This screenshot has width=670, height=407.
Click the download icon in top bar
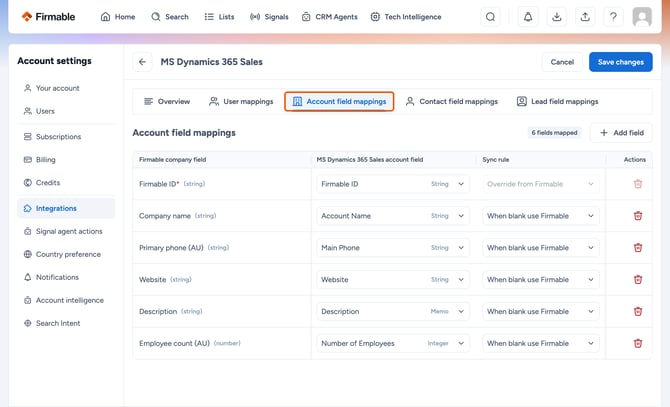[556, 17]
